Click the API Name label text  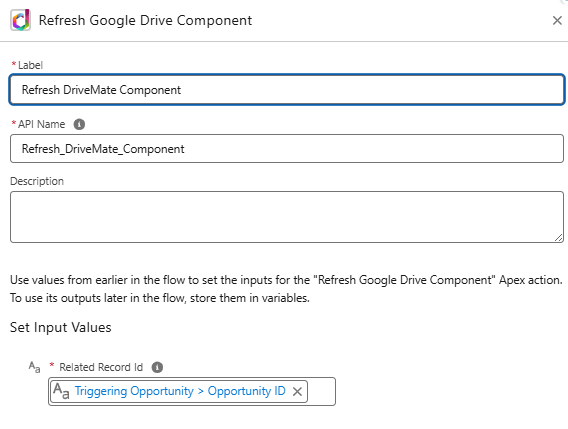pos(42,124)
